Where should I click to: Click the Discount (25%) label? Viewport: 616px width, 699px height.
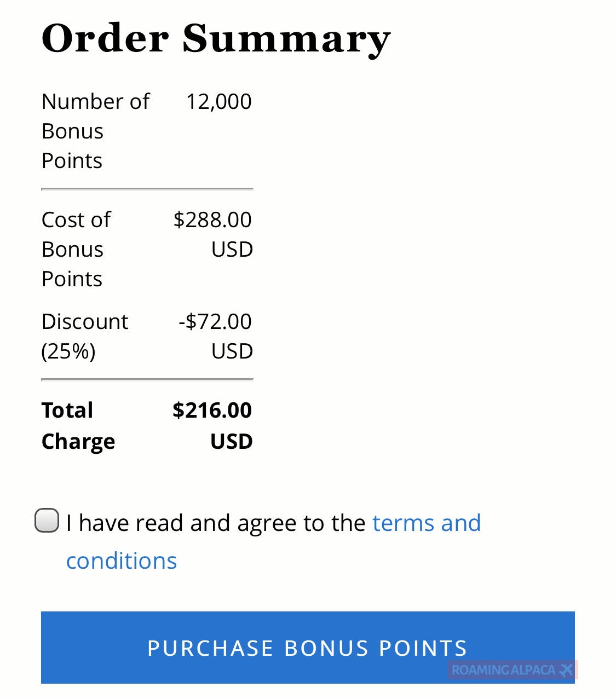pyautogui.click(x=84, y=336)
